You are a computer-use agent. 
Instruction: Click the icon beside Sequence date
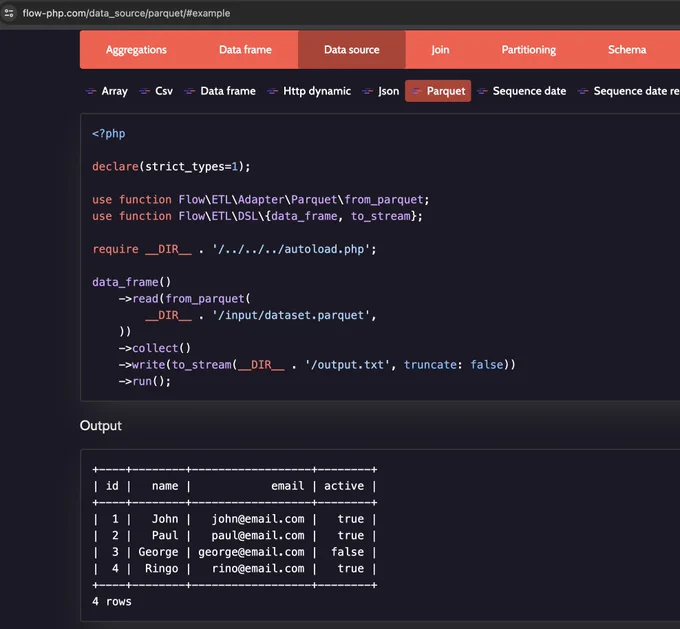point(482,91)
